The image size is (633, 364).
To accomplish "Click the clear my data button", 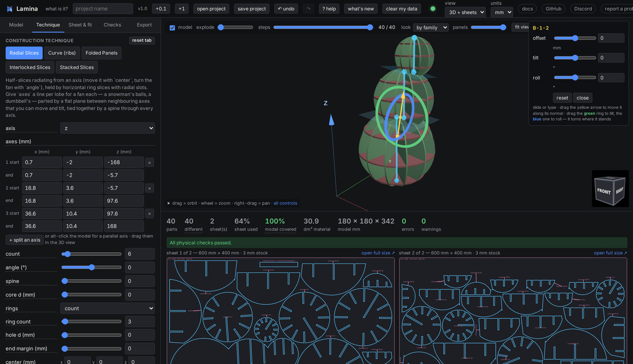I will 402,8.
